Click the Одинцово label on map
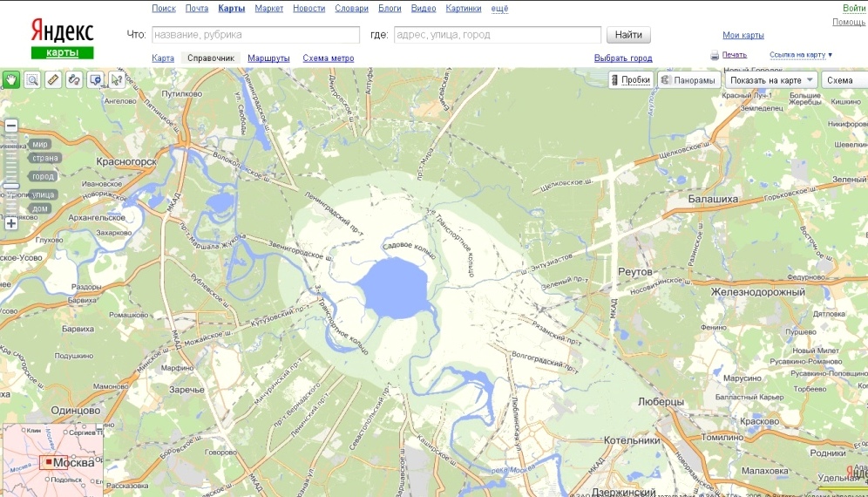 76,411
